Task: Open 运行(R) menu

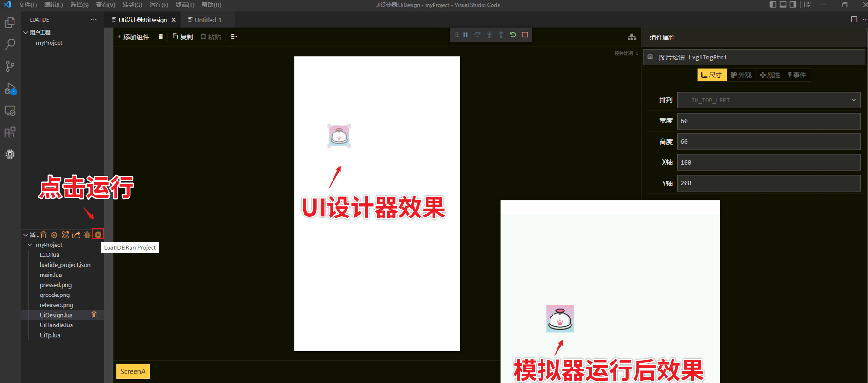Action: 159,5
